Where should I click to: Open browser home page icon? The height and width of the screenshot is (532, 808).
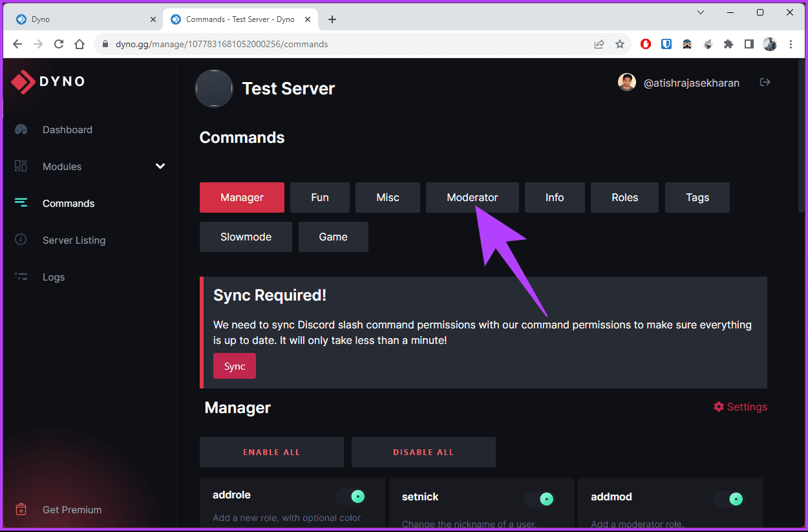point(80,44)
